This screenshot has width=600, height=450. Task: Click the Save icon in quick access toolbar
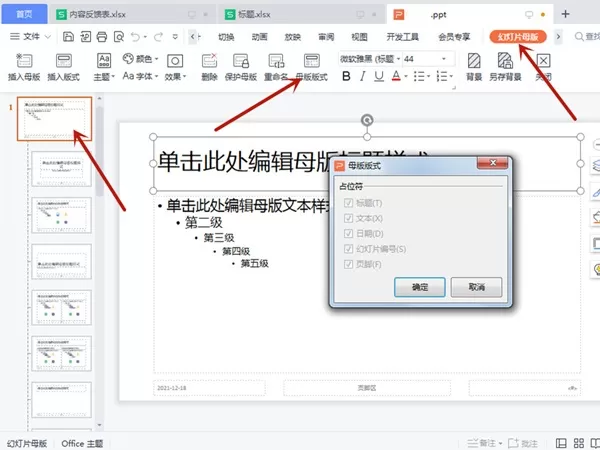pos(68,37)
